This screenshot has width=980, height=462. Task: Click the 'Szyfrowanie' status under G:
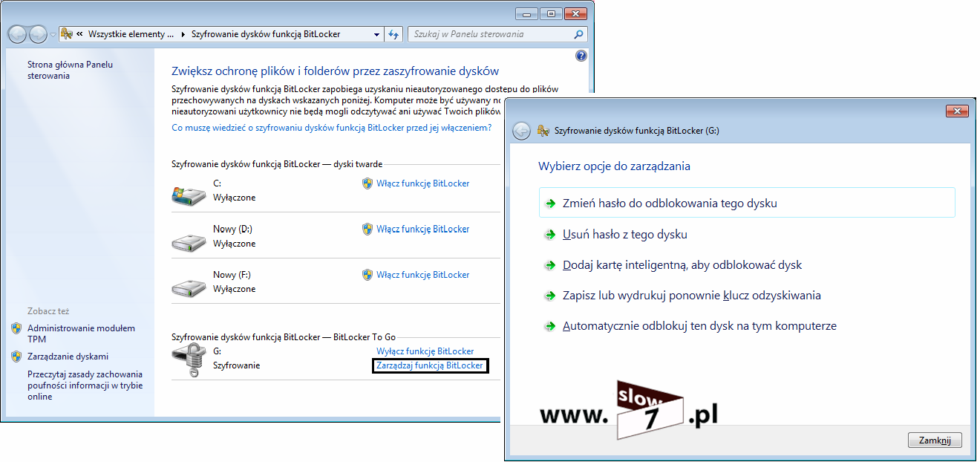(x=237, y=365)
